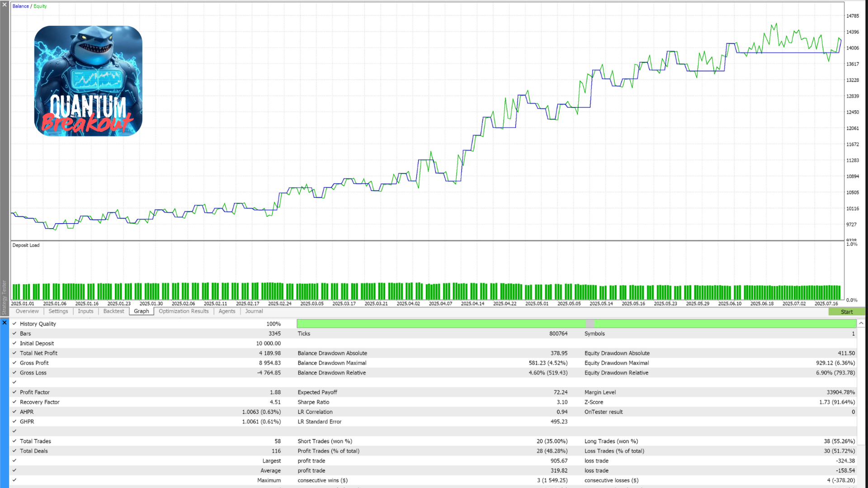This screenshot has width=868, height=488.
Task: Toggle the History Quality checkmark
Action: tap(14, 324)
